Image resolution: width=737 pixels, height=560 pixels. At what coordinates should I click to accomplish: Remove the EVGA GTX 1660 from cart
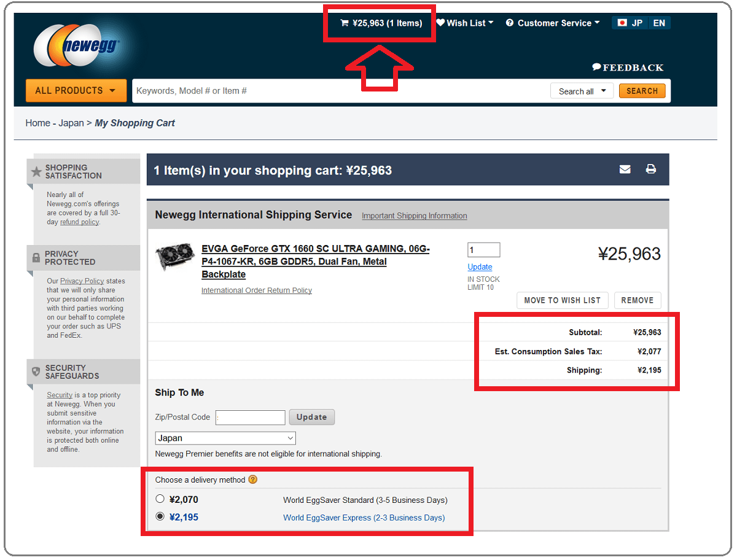[x=638, y=300]
